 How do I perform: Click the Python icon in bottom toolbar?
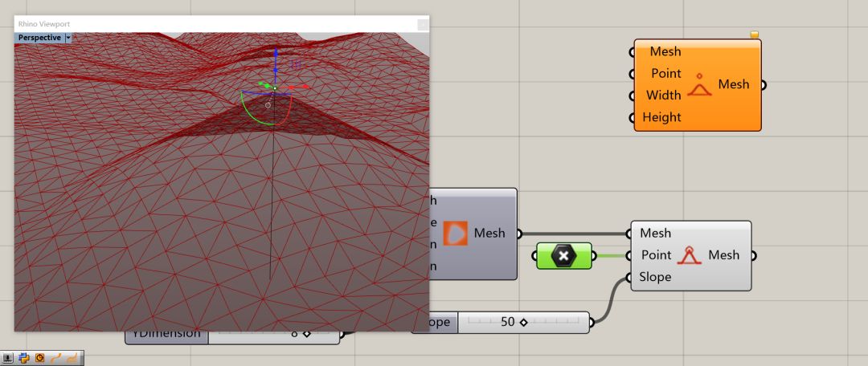point(23,358)
